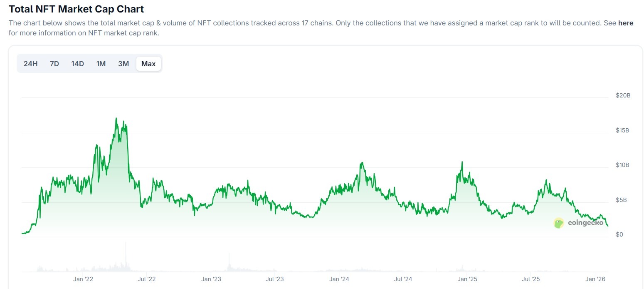This screenshot has height=289, width=644.
Task: Click the $0 axis label
Action: coord(619,234)
